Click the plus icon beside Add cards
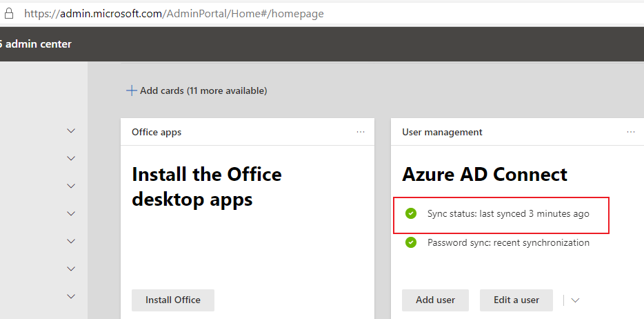 click(132, 90)
